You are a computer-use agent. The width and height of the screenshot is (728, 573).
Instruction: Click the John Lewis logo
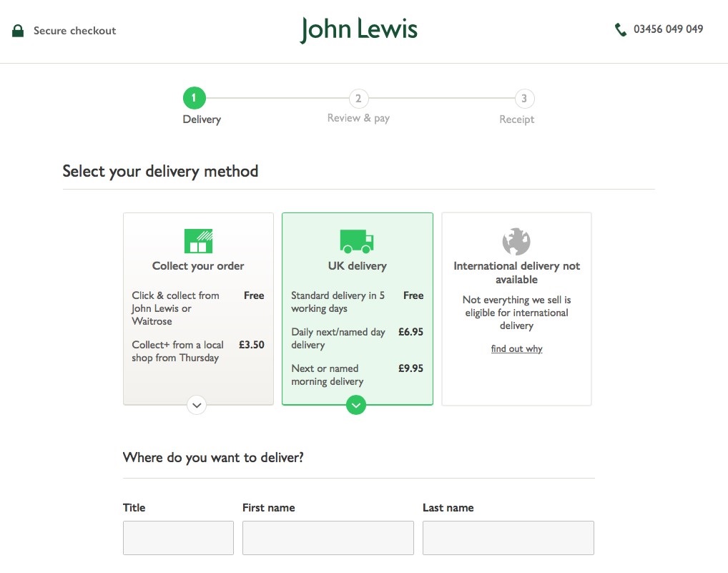358,29
